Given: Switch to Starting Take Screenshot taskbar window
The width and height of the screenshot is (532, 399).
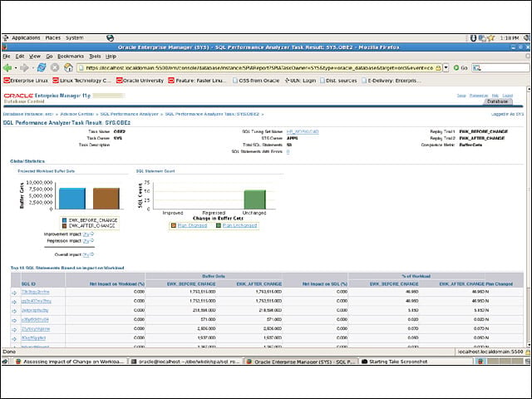Looking at the screenshot, I should tap(416, 362).
